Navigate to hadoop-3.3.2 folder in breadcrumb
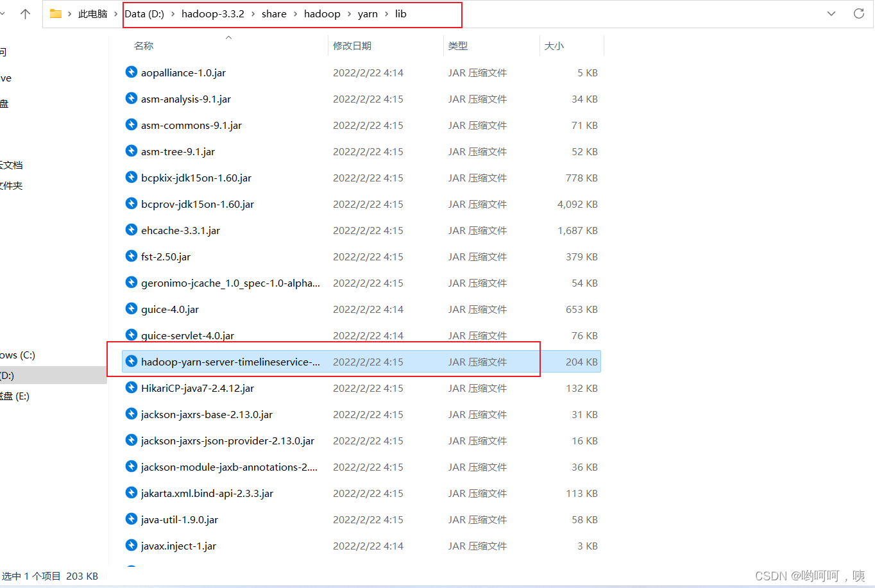The image size is (875, 588). (x=213, y=14)
